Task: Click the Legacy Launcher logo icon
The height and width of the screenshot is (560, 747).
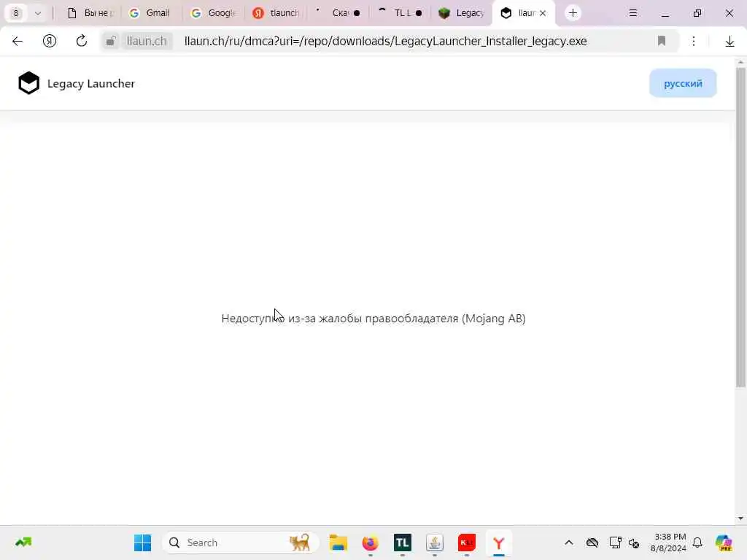Action: point(29,83)
